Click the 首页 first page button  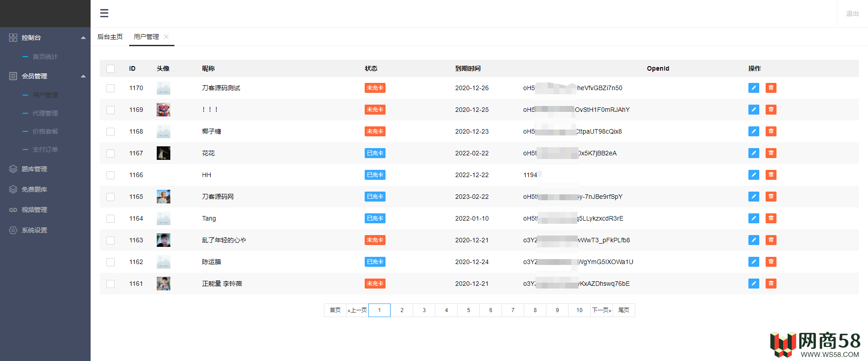pos(335,310)
